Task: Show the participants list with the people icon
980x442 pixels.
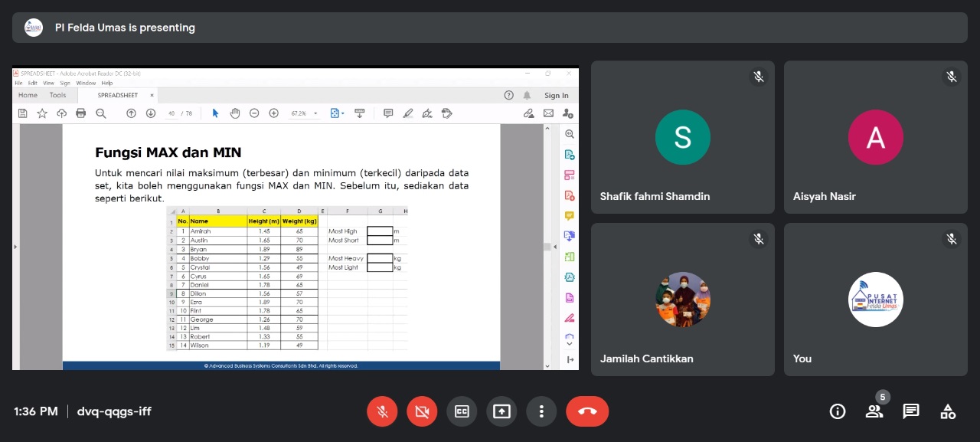Action: pos(874,411)
